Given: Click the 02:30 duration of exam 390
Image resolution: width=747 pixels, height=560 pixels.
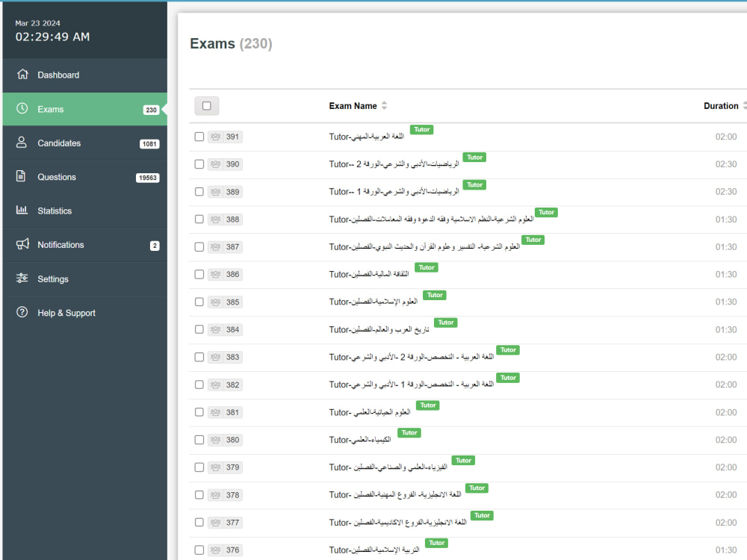Looking at the screenshot, I should click(725, 164).
